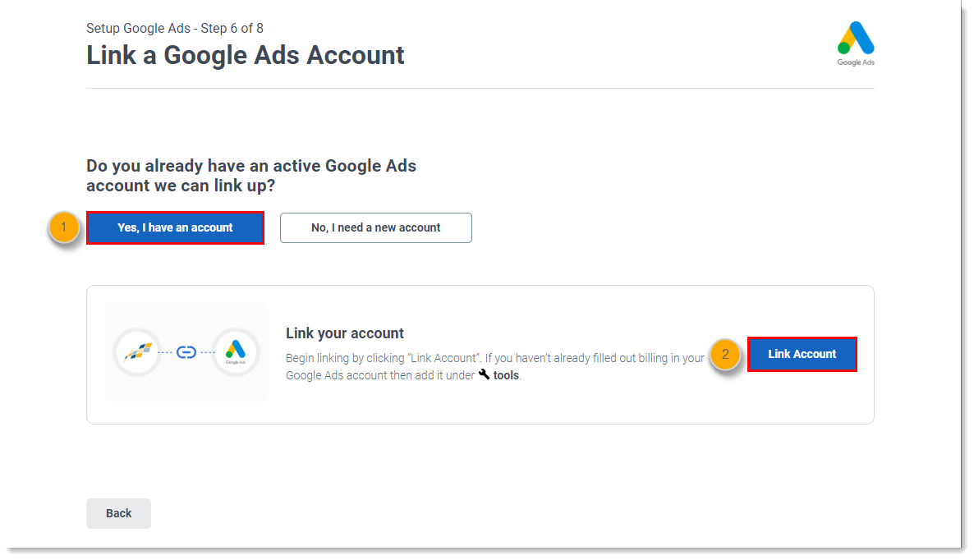Click the bold "tools" text

point(506,375)
